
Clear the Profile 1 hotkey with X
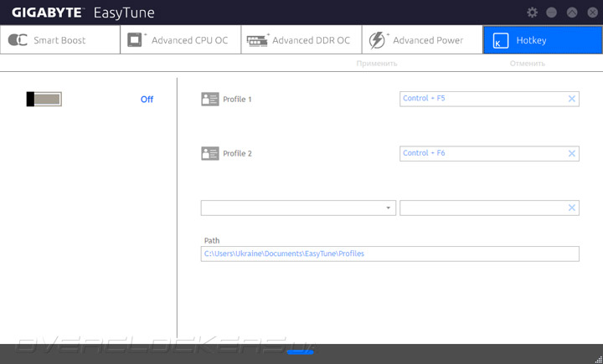pyautogui.click(x=571, y=99)
